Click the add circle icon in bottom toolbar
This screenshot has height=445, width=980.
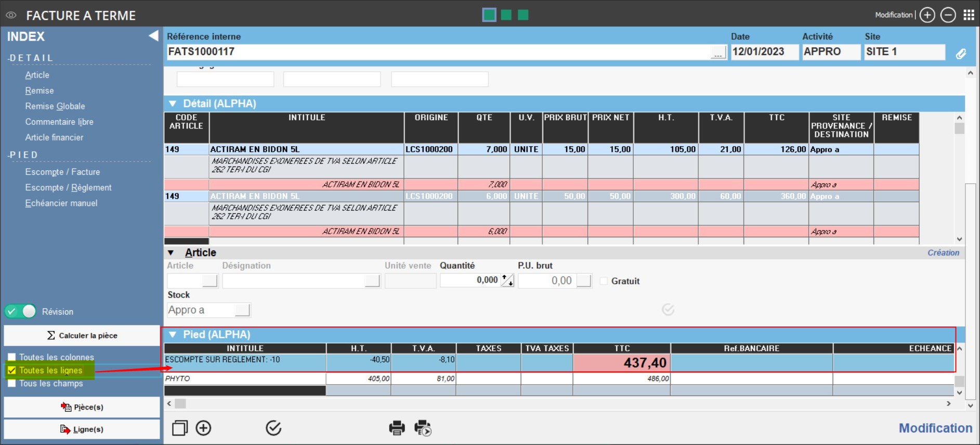click(203, 428)
